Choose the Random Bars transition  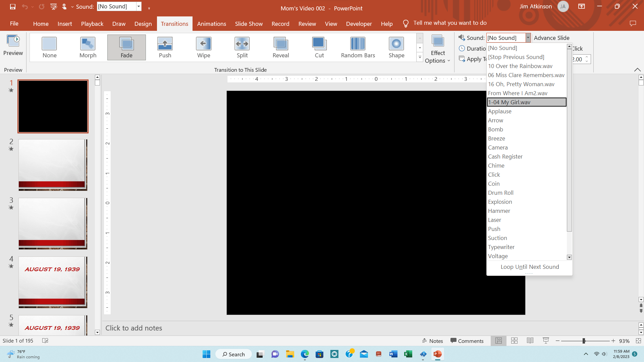[358, 47]
